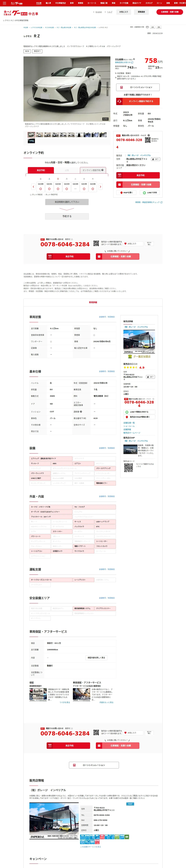The width and height of the screenshot is (186, 868).
Task: Select the 12/23 reservation date circle
Action: pyautogui.click(x=66, y=189)
